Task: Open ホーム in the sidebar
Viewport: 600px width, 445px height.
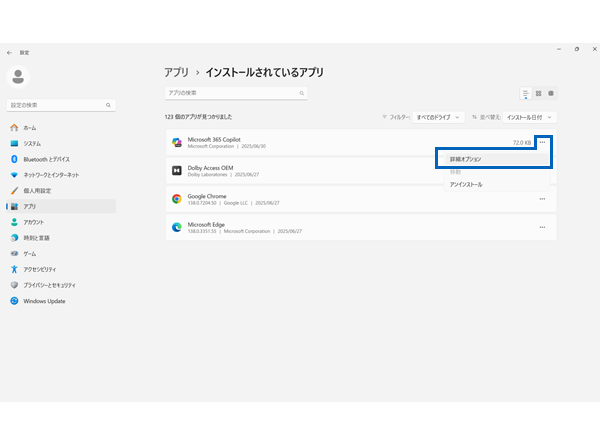Action: click(x=61, y=128)
